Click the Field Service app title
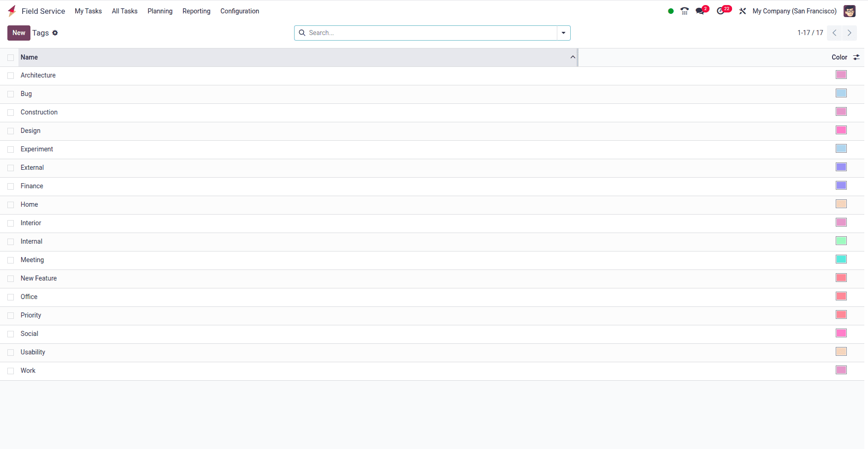Image resolution: width=868 pixels, height=449 pixels. (43, 11)
